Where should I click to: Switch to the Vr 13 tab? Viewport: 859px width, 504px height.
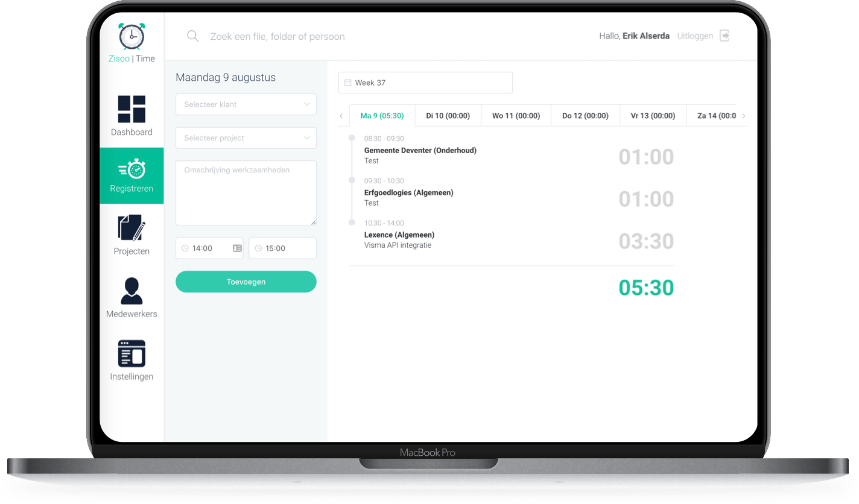[653, 116]
